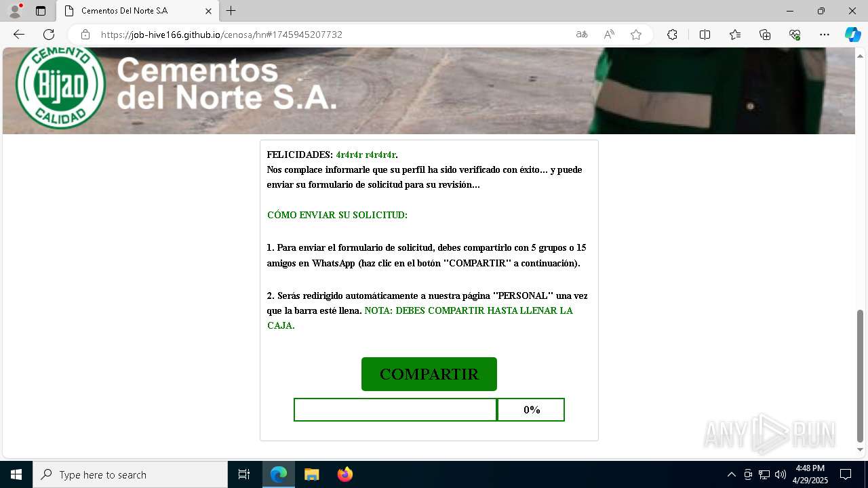Screen dimensions: 868x488
Task: Click the taskbar search box
Action: (130, 474)
